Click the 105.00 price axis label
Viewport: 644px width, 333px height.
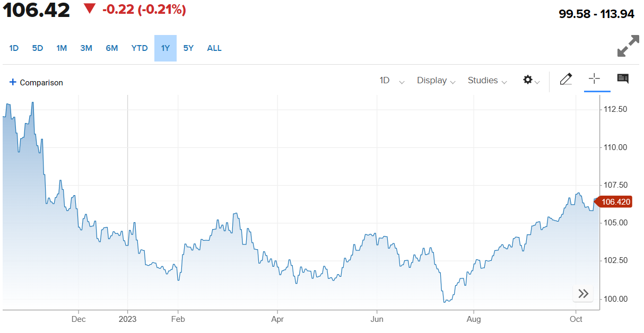pos(615,223)
